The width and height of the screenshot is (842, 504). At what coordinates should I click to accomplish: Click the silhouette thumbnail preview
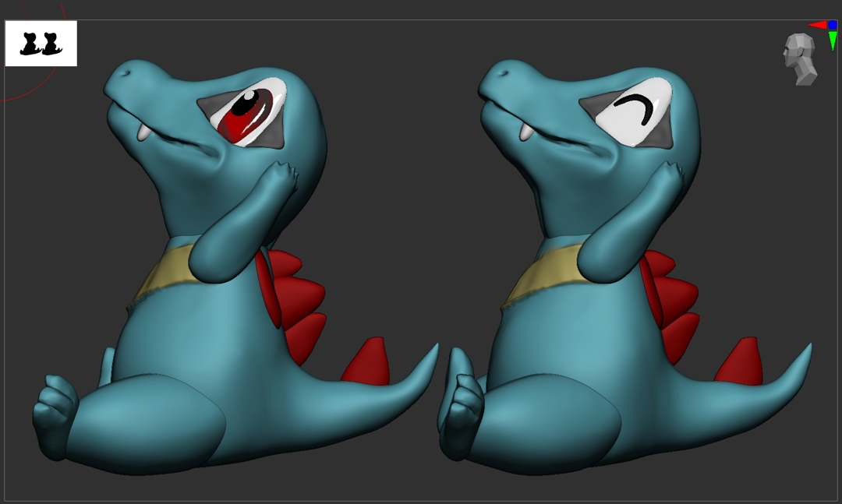41,44
